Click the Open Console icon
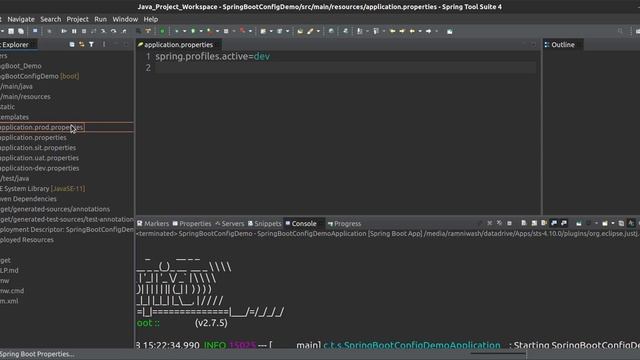Viewport: 640px width, 360px height. coord(605,223)
